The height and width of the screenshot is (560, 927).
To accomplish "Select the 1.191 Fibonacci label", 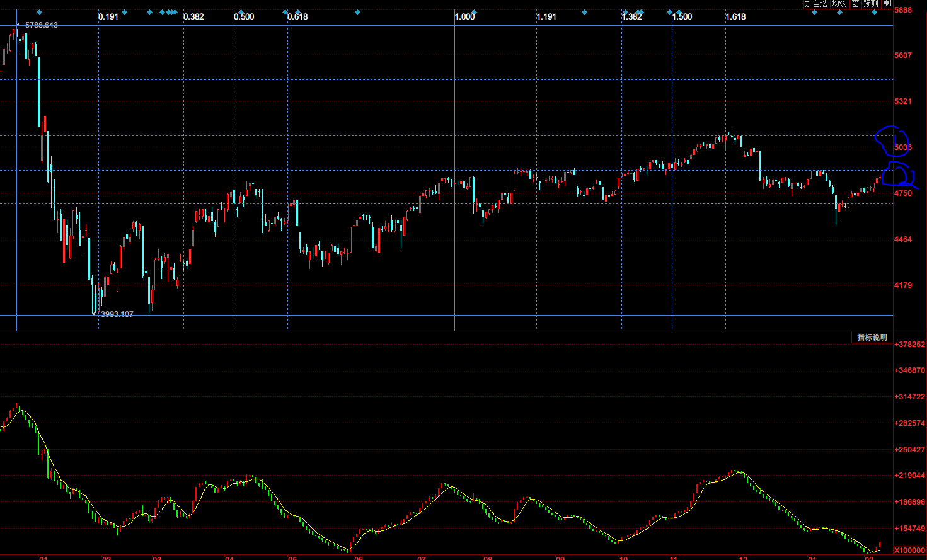I will tap(546, 16).
